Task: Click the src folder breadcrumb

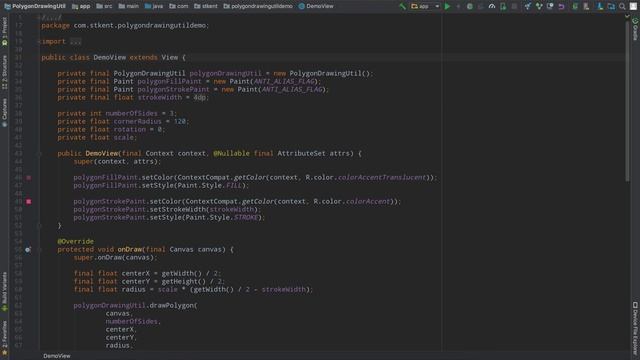Action: point(104,7)
